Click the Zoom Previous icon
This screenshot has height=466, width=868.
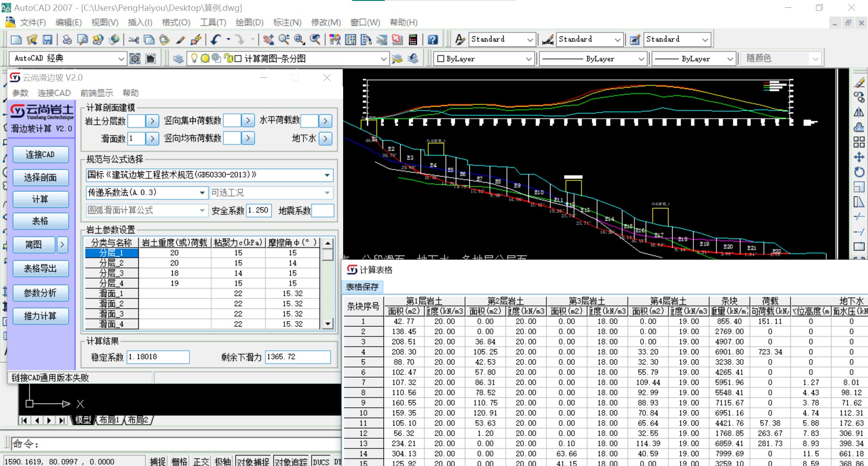(x=315, y=40)
